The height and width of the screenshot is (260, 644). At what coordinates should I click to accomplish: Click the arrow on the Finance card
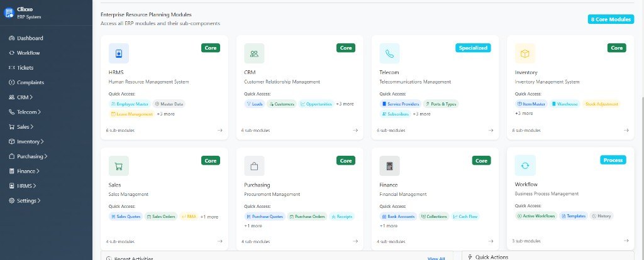[491, 242]
